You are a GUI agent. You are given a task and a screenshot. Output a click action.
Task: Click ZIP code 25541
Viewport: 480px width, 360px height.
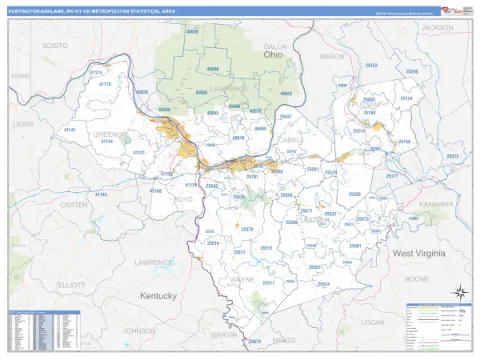312,169
